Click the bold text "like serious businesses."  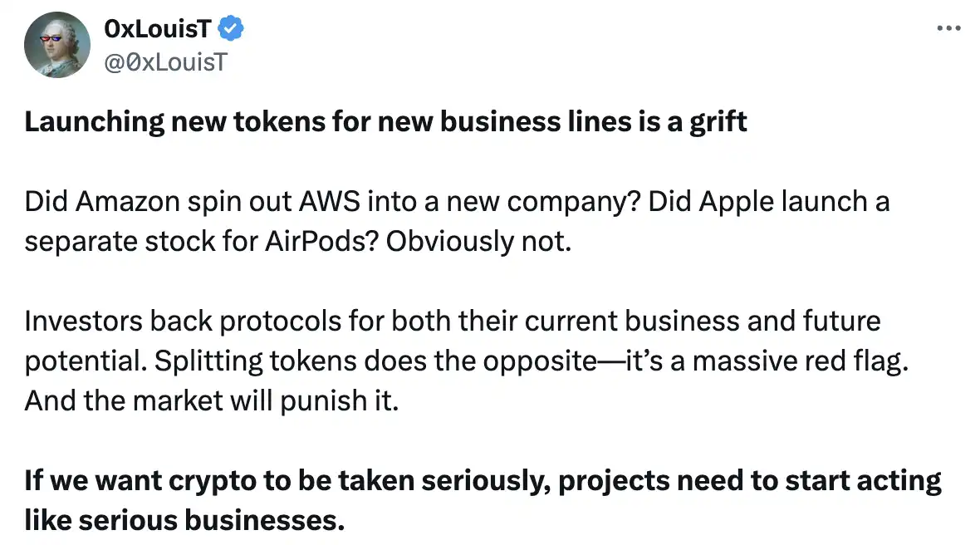tap(184, 520)
